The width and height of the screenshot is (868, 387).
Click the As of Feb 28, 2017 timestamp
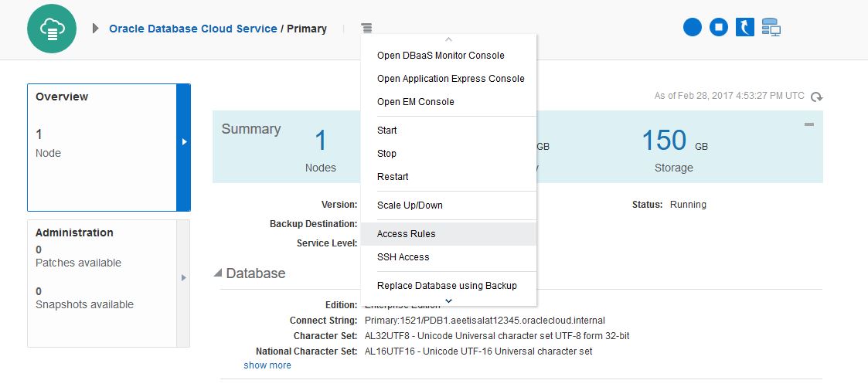[729, 96]
